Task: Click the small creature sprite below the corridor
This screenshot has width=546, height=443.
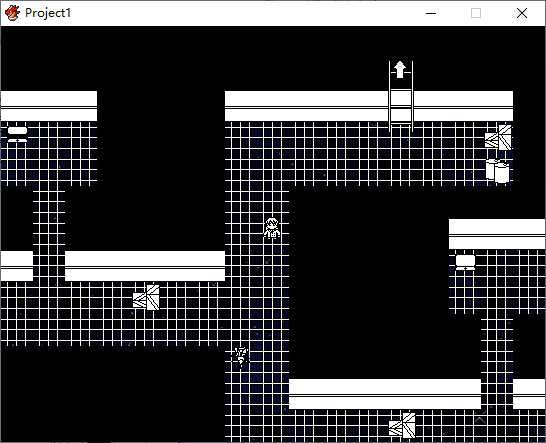Action: (241, 357)
